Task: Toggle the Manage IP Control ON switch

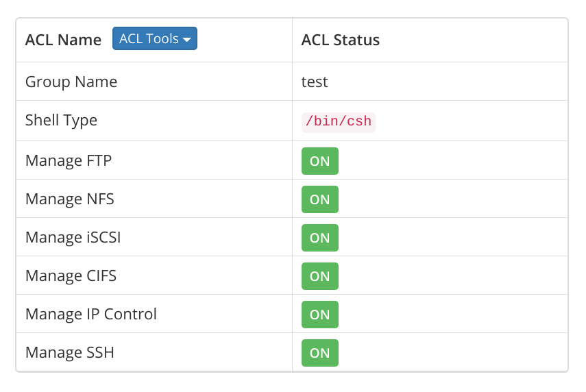Action: (320, 315)
